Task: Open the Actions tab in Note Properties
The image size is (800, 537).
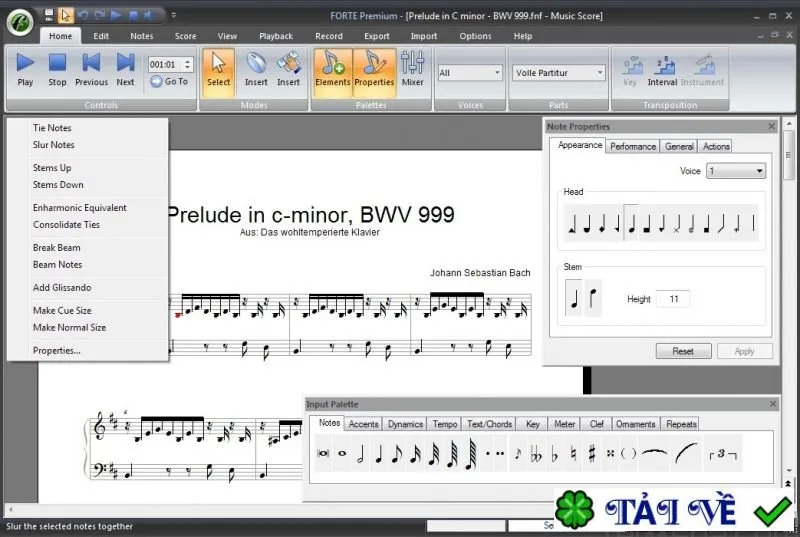Action: click(x=716, y=146)
